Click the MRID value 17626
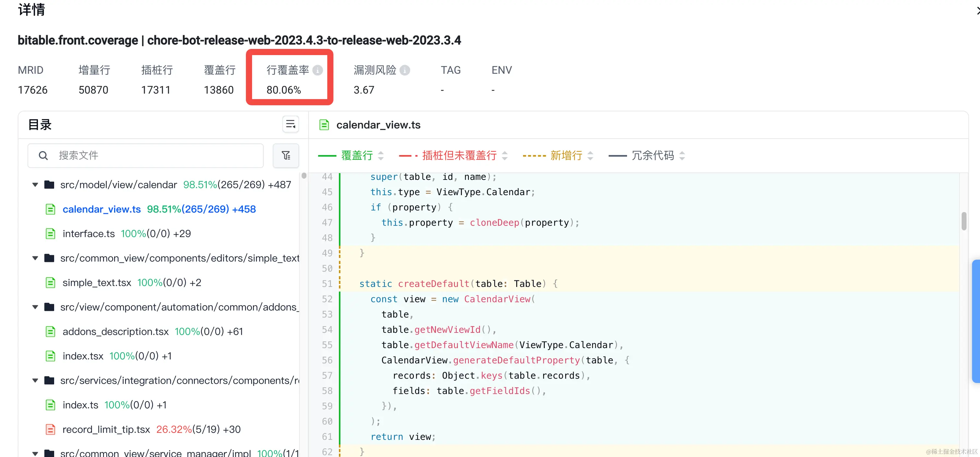This screenshot has height=457, width=980. coord(33,90)
